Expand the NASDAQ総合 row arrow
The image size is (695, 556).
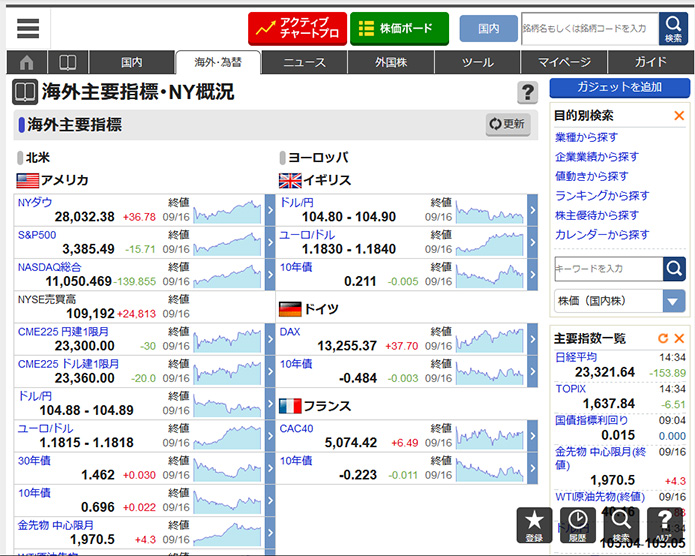tap(270, 275)
